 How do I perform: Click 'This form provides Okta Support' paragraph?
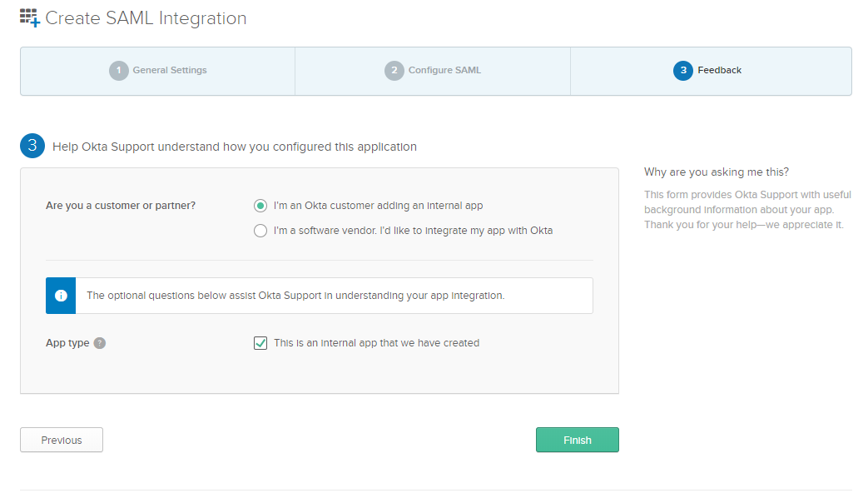[747, 209]
